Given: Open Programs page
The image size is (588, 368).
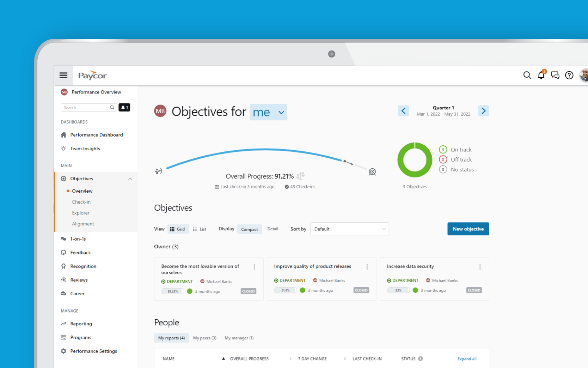Looking at the screenshot, I should 81,338.
